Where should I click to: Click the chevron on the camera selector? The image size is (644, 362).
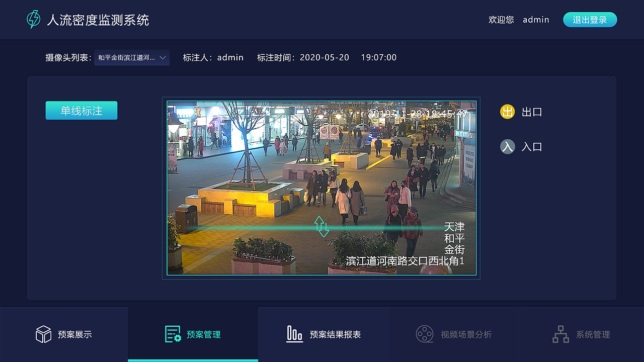pyautogui.click(x=163, y=57)
